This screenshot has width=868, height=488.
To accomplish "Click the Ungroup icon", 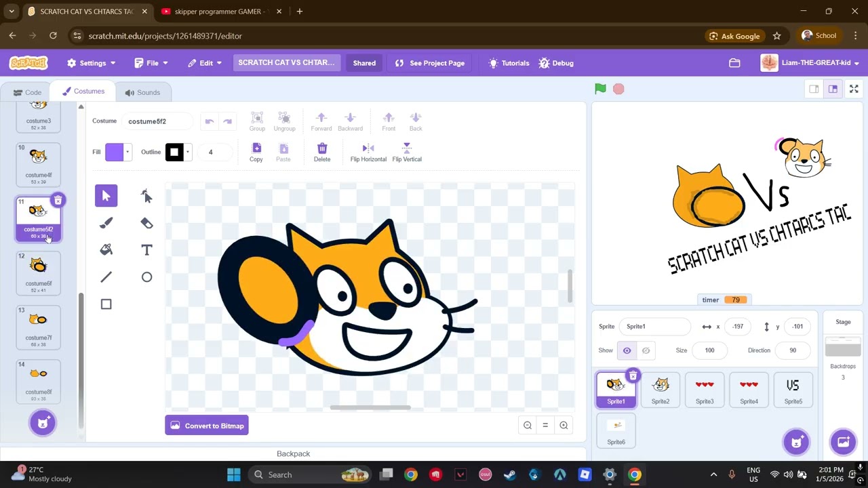I will point(284,121).
